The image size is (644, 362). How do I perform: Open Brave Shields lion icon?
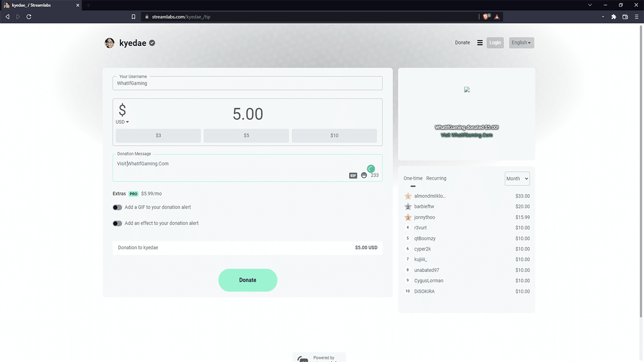click(486, 17)
